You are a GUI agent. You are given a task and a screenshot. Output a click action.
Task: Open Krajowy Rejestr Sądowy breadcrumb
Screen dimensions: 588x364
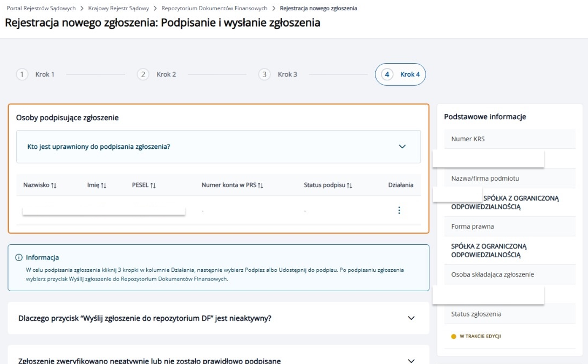pos(119,8)
